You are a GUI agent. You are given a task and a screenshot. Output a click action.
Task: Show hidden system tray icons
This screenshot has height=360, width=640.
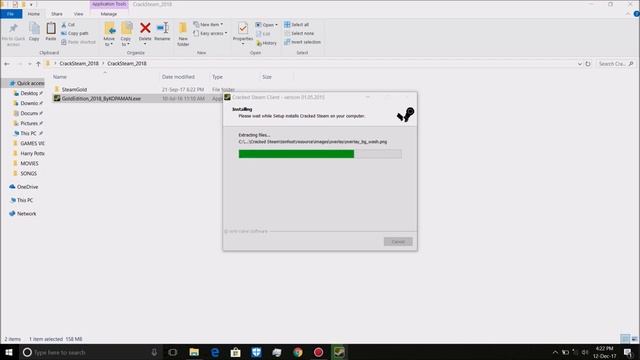(x=555, y=352)
